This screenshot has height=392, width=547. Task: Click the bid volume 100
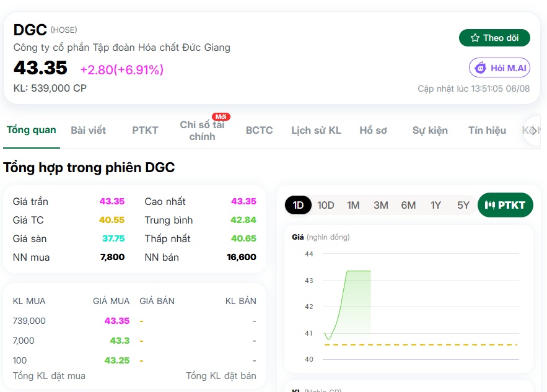click(x=20, y=360)
